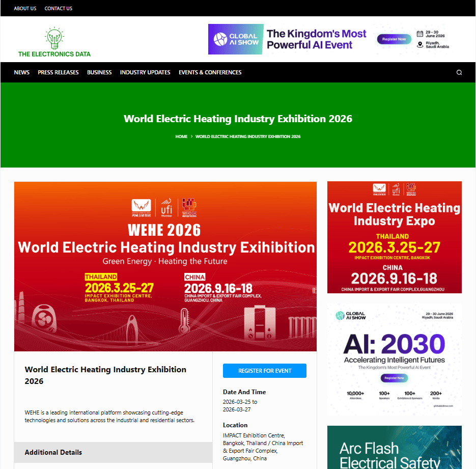Navigate to Events & Conferences
This screenshot has height=469, width=476.
coord(210,72)
